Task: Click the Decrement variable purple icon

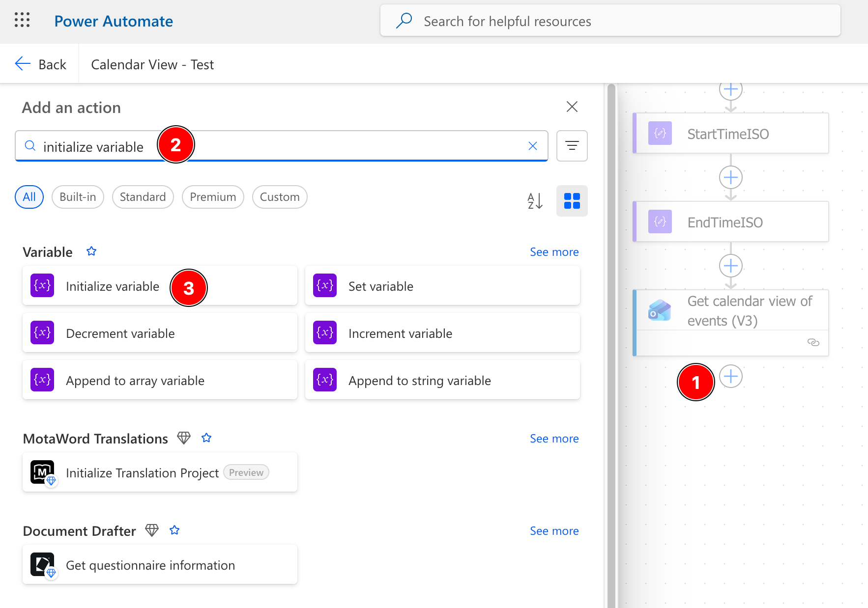Action: tap(42, 332)
